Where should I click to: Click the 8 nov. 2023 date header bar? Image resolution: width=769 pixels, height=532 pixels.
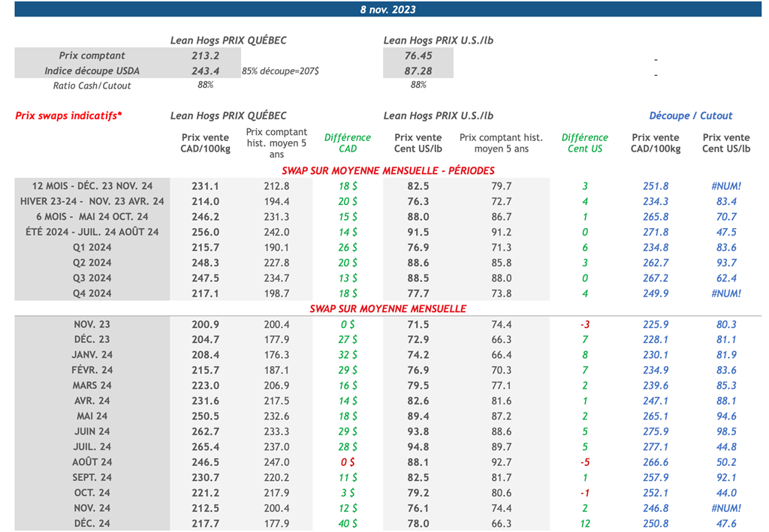point(388,10)
